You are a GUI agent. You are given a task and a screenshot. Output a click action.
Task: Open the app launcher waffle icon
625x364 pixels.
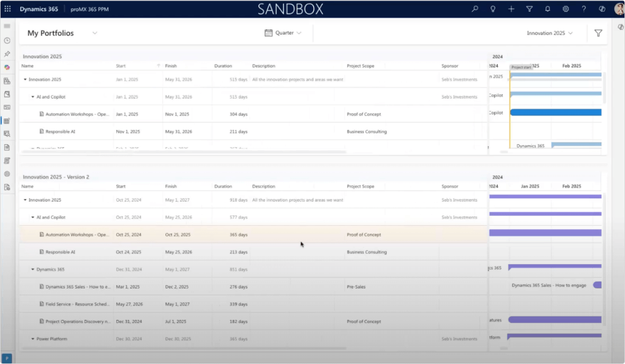point(8,9)
